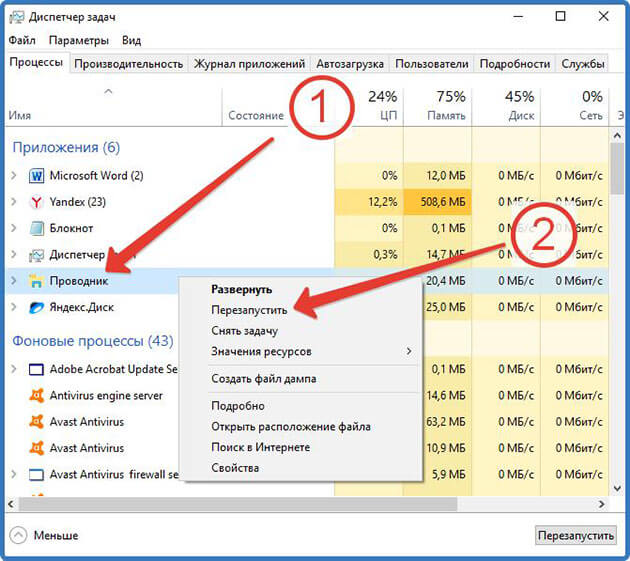Switch to the Журнал приложений tab
This screenshot has height=561, width=630.
click(x=249, y=64)
